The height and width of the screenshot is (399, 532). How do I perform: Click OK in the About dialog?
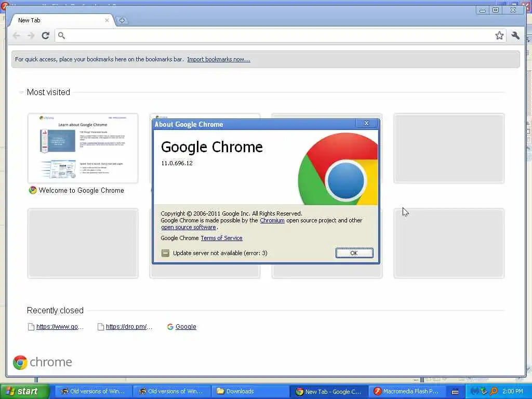click(354, 253)
